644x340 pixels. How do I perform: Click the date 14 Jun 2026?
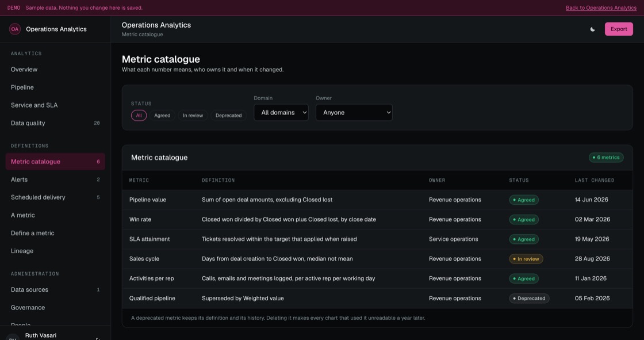click(592, 200)
